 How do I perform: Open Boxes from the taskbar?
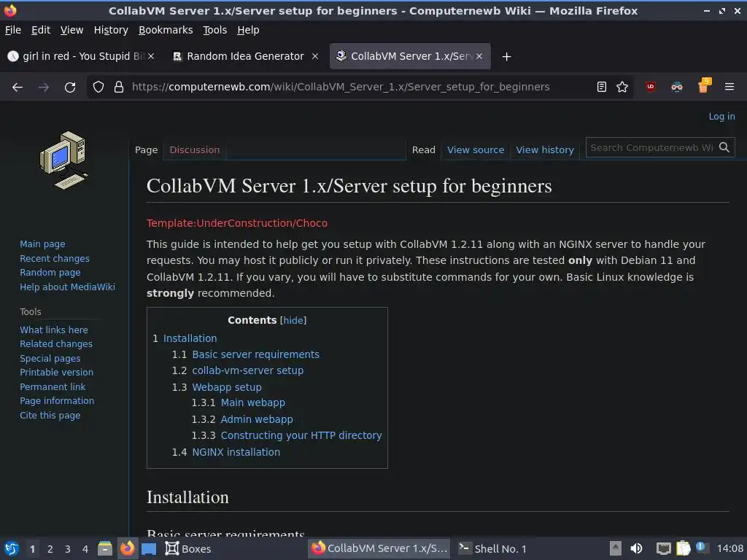click(x=188, y=549)
